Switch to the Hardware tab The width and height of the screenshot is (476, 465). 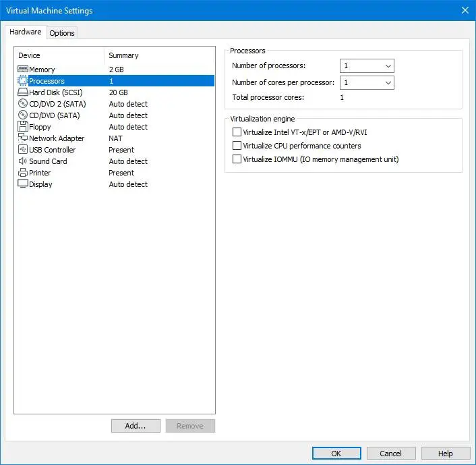[x=26, y=32]
